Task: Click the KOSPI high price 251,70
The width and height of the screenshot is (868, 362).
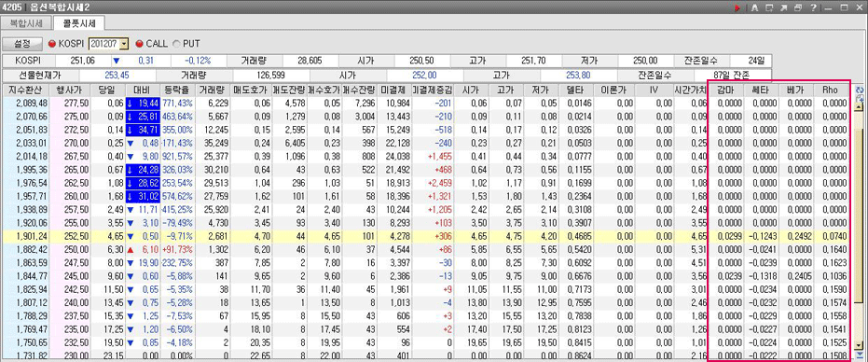Action: click(533, 61)
